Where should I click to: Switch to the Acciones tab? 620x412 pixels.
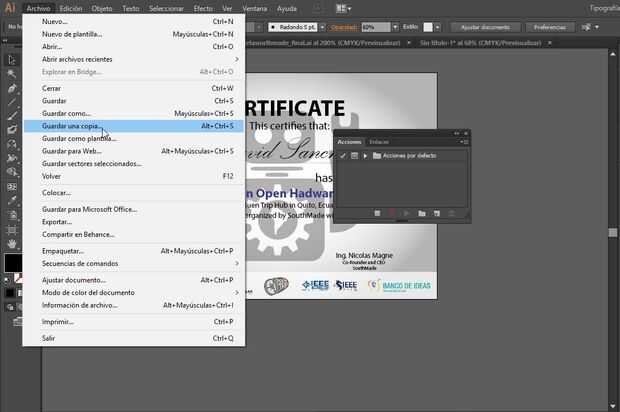(x=349, y=142)
